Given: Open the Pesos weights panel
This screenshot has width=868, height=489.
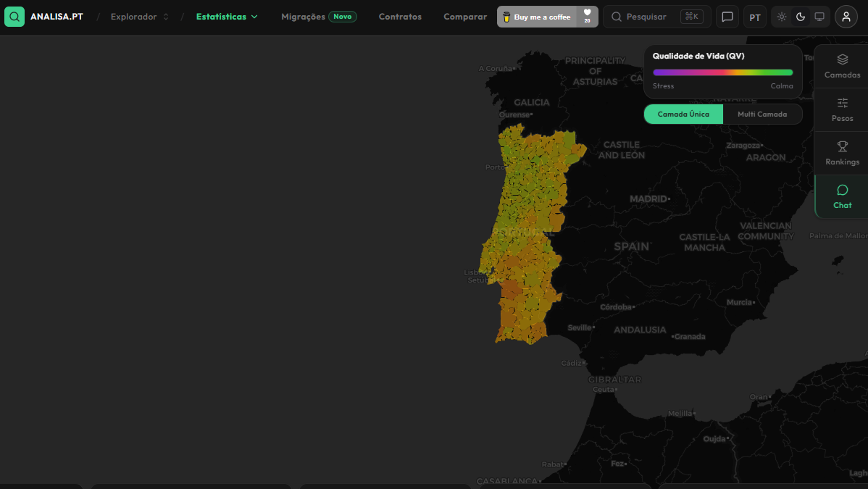Looking at the screenshot, I should [842, 109].
